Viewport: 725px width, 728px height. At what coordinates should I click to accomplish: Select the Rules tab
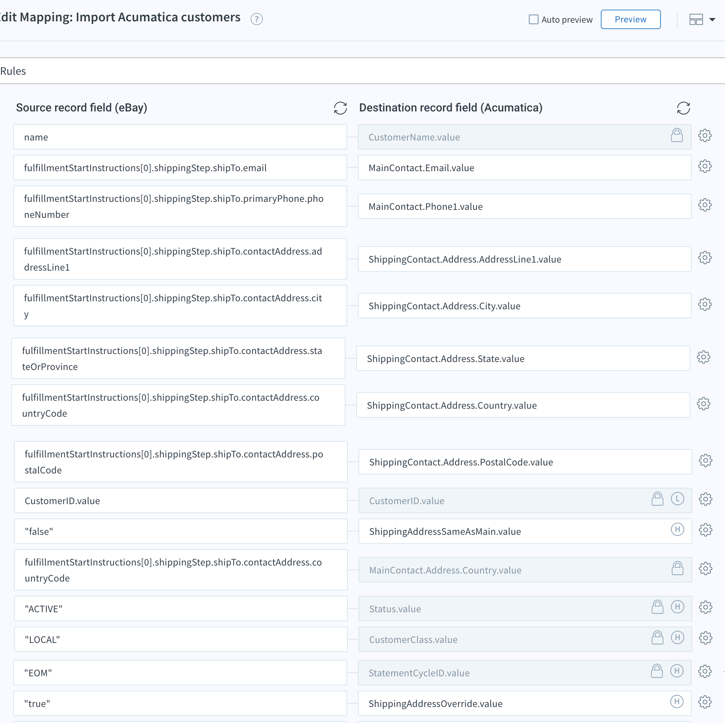(13, 71)
